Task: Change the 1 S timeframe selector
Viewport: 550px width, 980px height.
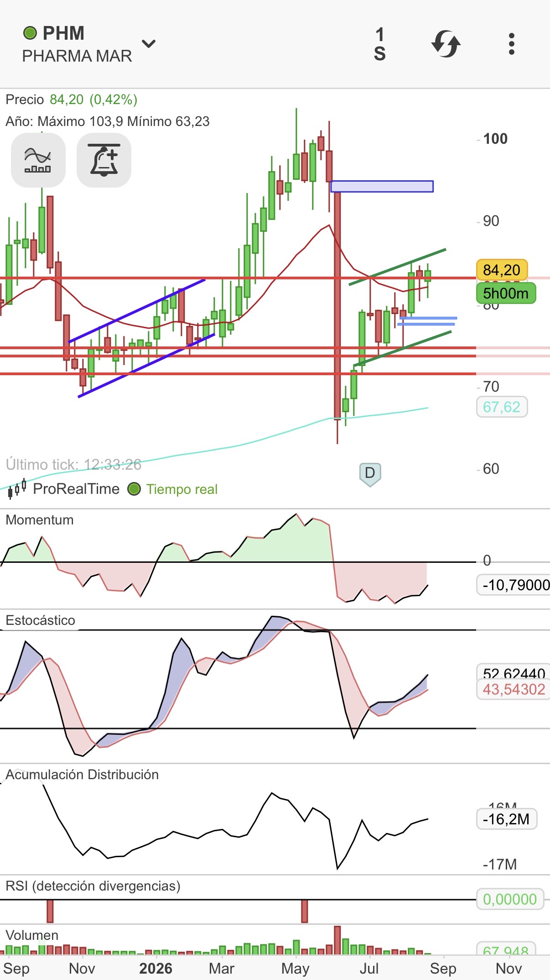Action: [380, 44]
